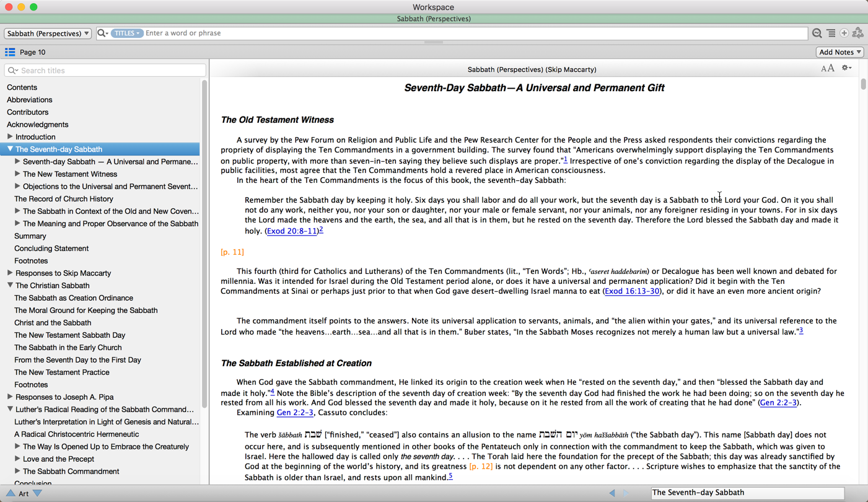Click the Art label at bottom left
The width and height of the screenshot is (868, 502).
pos(24,493)
